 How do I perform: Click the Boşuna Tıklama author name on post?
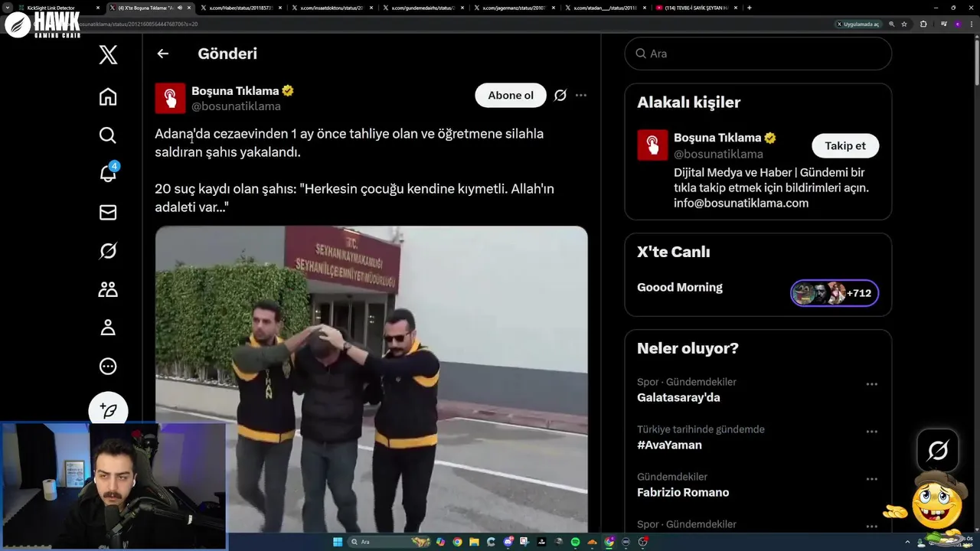coord(235,91)
